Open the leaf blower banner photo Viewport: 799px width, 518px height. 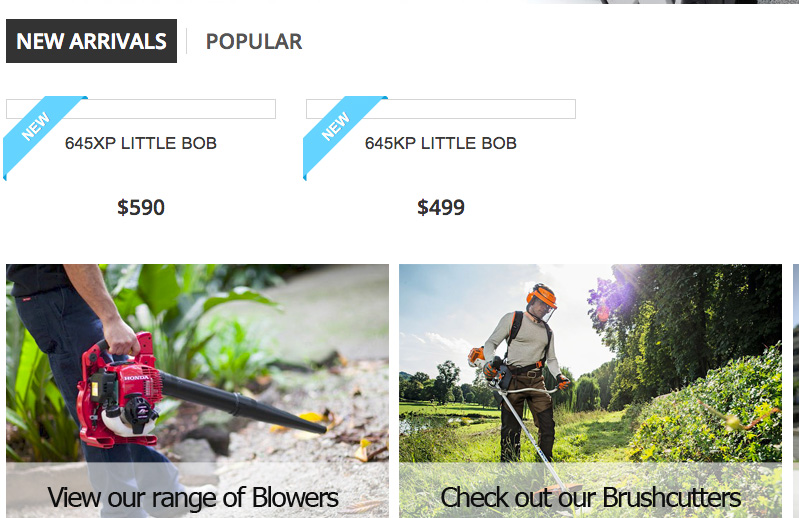pyautogui.click(x=197, y=363)
